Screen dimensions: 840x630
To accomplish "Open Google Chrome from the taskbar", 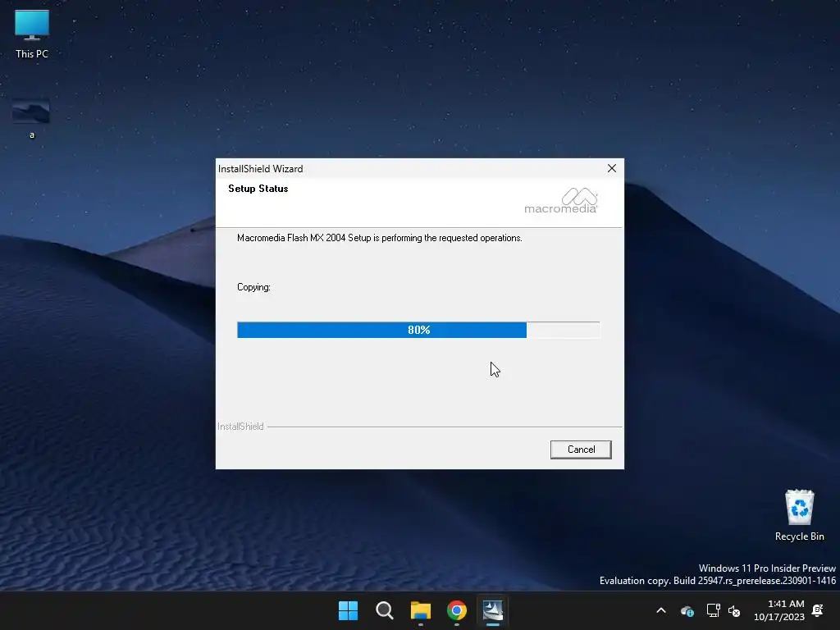I will pos(457,610).
